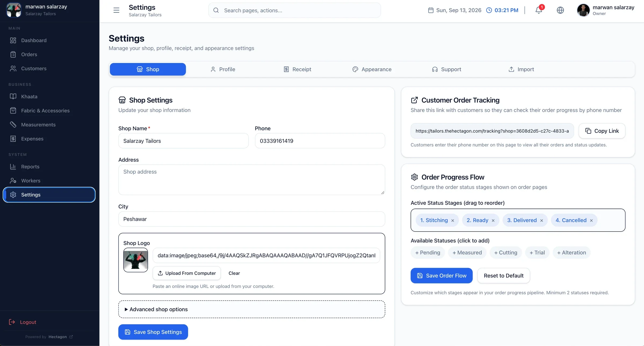Click the tracking link URL field
This screenshot has width=644, height=346.
[x=492, y=131]
